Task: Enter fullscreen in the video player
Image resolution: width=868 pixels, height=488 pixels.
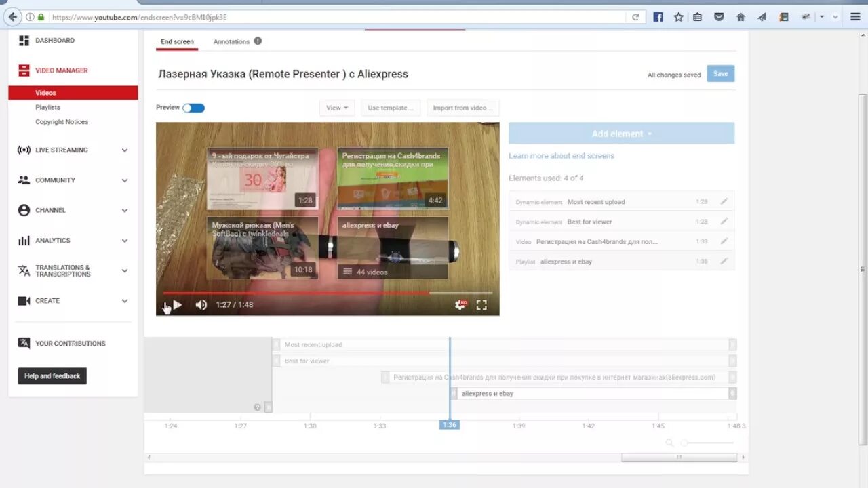Action: (481, 305)
